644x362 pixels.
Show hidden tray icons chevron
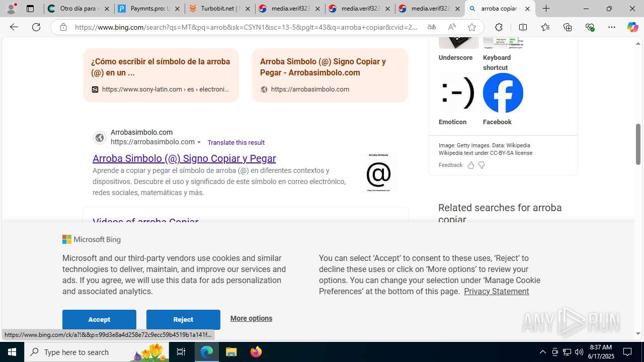pyautogui.click(x=542, y=352)
